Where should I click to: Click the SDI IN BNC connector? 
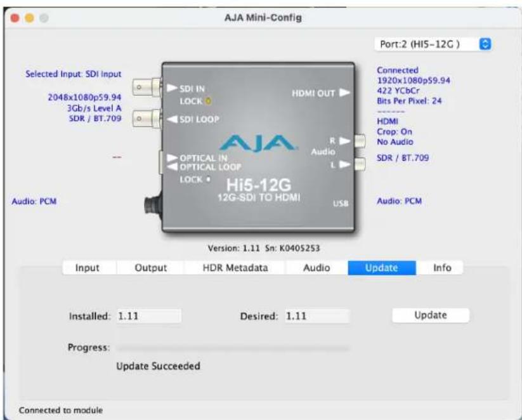coord(147,88)
